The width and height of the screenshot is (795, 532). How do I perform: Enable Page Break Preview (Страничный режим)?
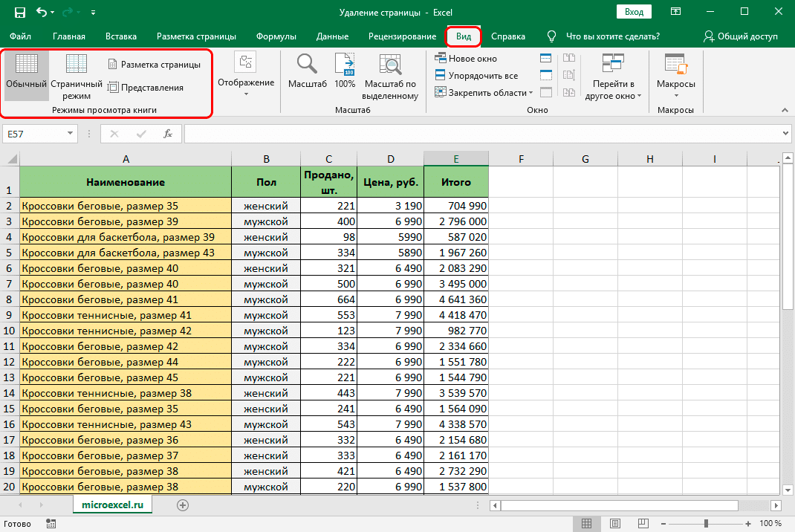click(x=77, y=74)
